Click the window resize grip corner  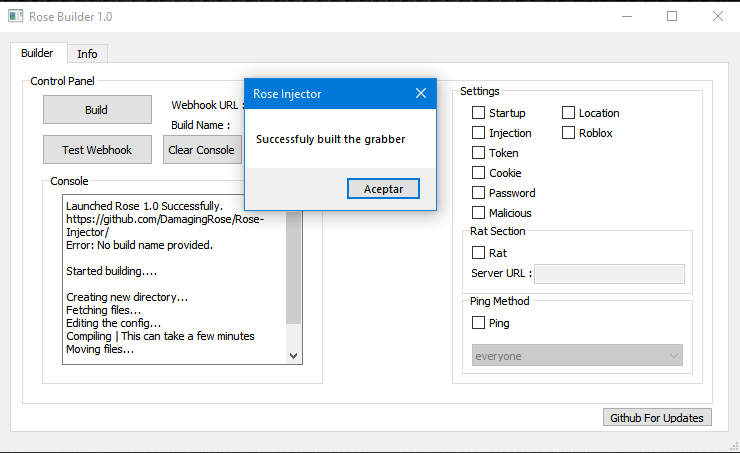(x=734, y=446)
